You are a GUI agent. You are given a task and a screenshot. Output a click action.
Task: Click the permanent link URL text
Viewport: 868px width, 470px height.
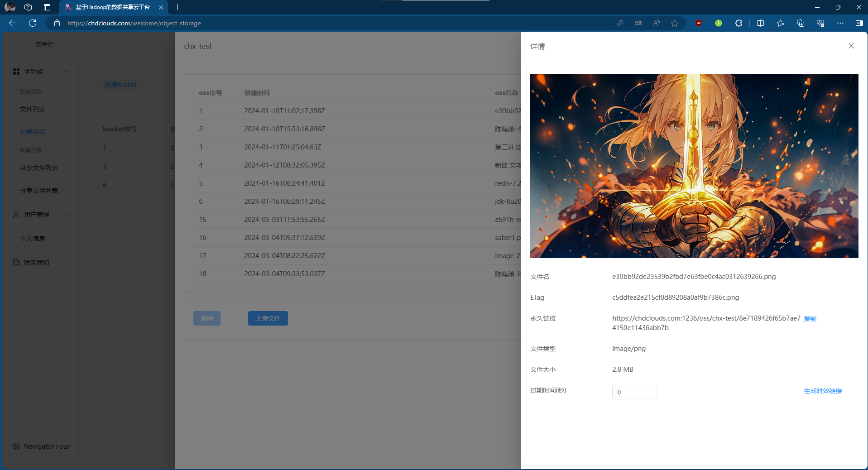tap(706, 323)
